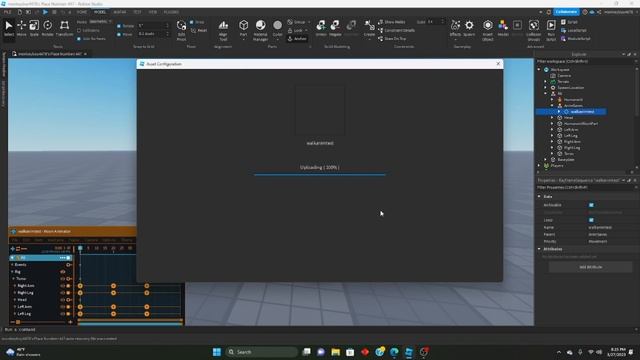Expand the Workspace node in Explorer
640x360 pixels.
point(539,69)
